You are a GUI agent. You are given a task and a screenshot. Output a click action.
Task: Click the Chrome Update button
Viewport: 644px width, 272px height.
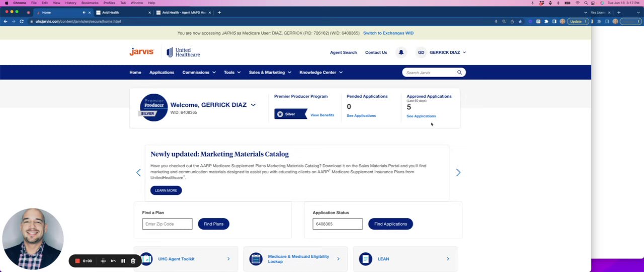(x=578, y=22)
